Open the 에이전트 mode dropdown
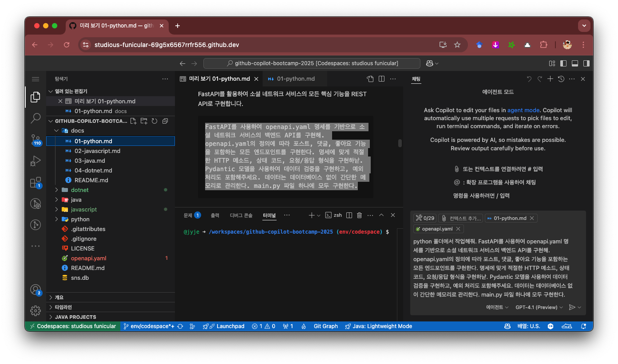 pos(497,307)
